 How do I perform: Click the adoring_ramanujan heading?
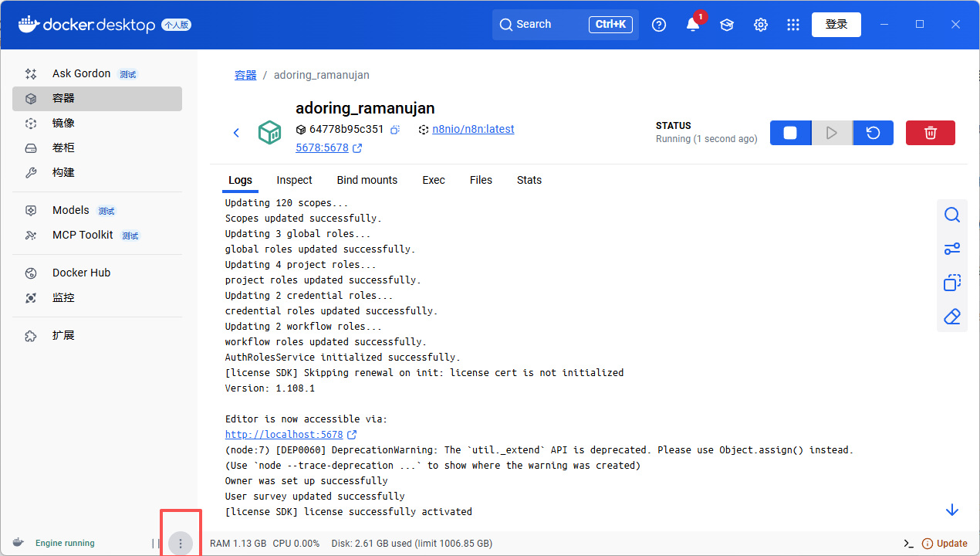pos(365,108)
